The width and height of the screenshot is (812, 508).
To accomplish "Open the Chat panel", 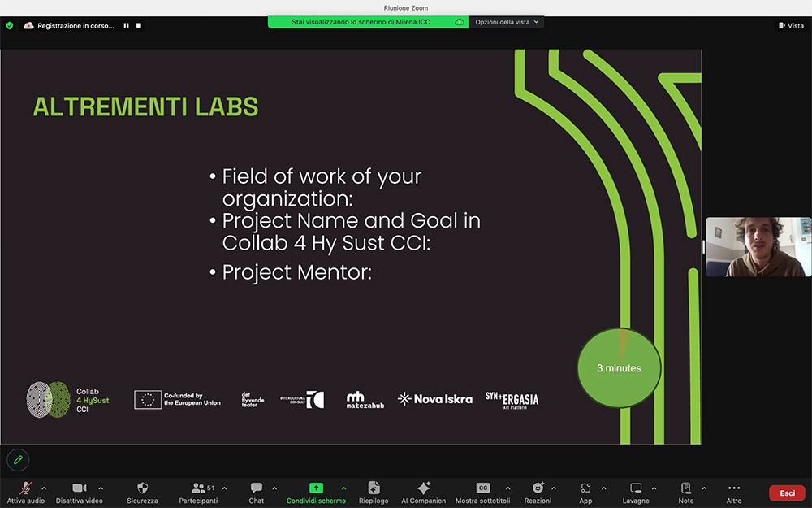I will point(257,492).
